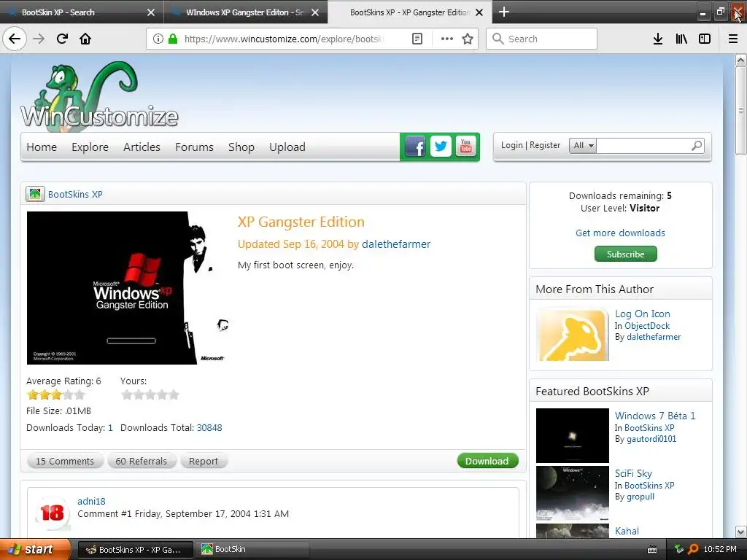
Task: Open the Upload menu item
Action: coord(287,147)
